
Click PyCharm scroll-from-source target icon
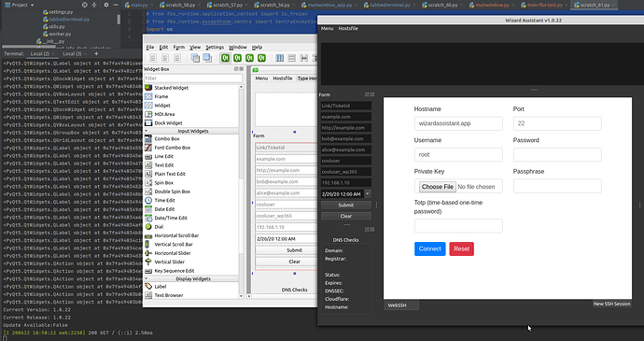coord(84,5)
